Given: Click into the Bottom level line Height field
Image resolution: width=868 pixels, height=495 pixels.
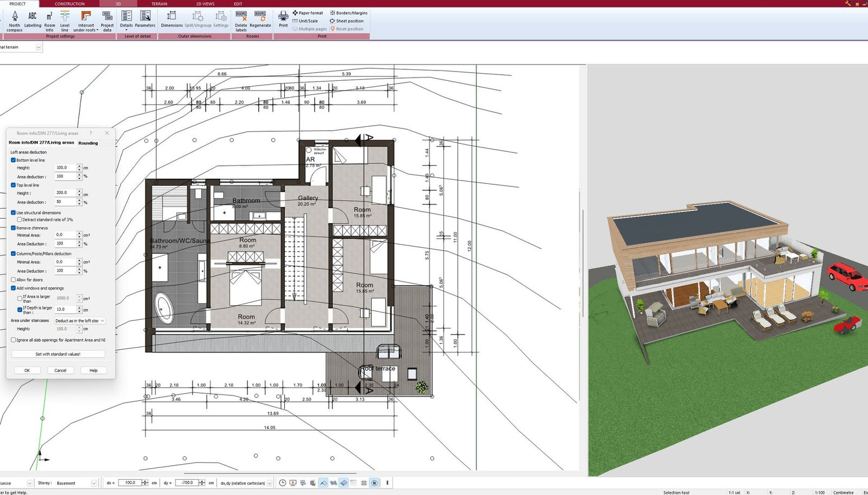Looking at the screenshot, I should tap(65, 168).
